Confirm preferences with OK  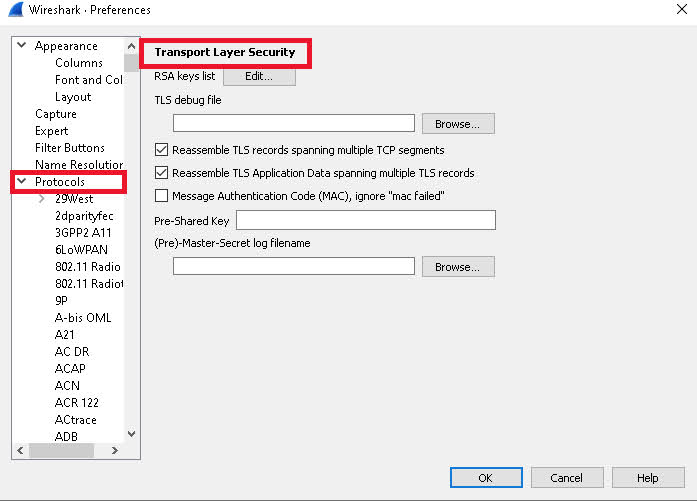coord(486,477)
